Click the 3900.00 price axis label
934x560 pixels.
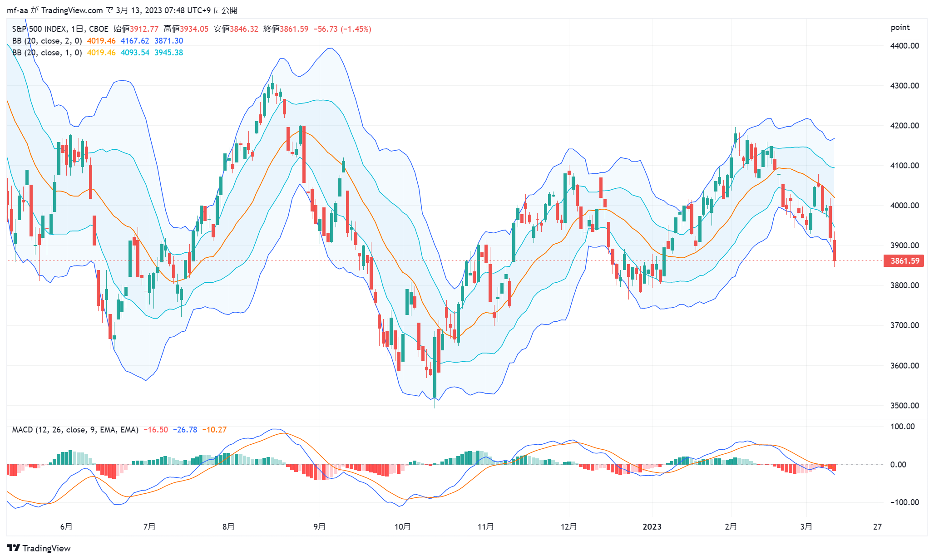(905, 246)
